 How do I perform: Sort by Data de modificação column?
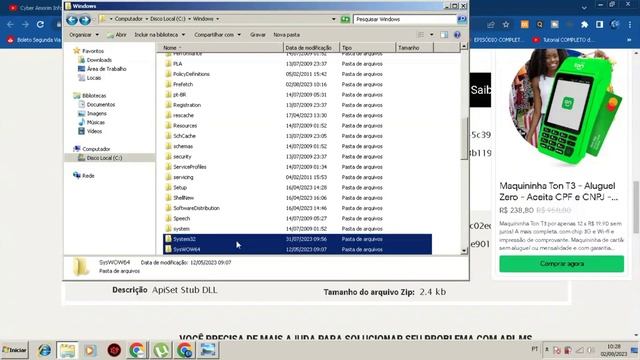click(311, 48)
